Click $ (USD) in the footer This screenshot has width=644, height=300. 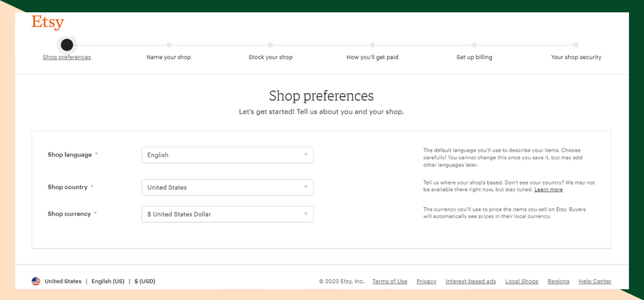click(x=145, y=281)
